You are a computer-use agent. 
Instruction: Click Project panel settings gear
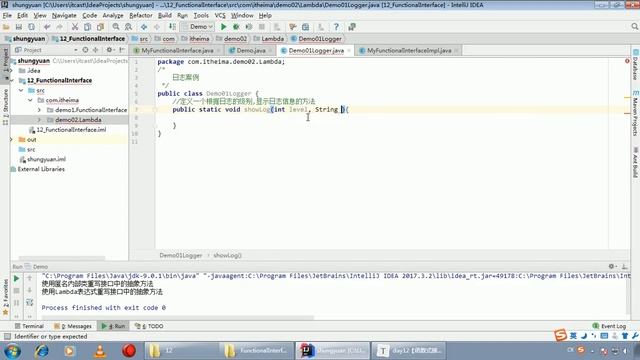[109, 50]
